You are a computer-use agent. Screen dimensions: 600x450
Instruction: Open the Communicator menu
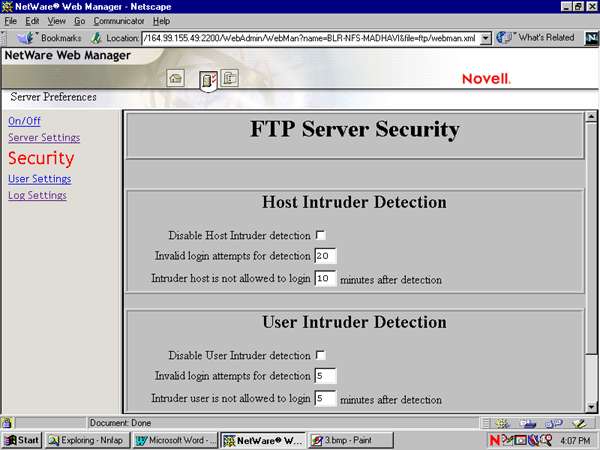(119, 21)
